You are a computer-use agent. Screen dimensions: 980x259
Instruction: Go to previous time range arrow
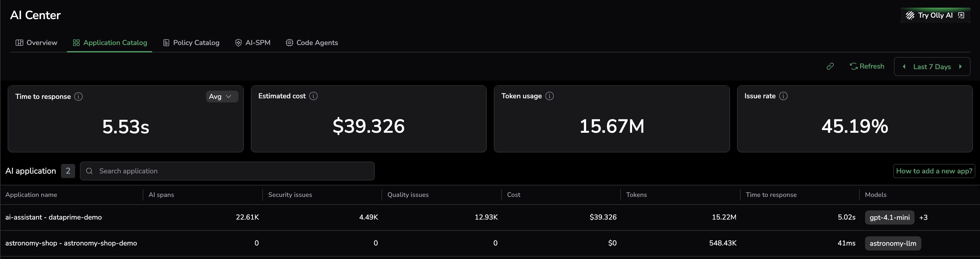904,67
